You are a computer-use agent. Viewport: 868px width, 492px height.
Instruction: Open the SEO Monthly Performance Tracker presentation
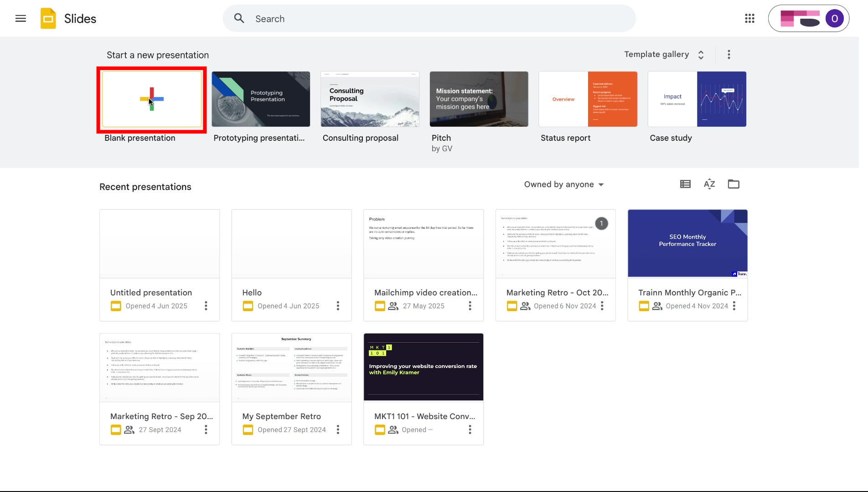pos(687,243)
